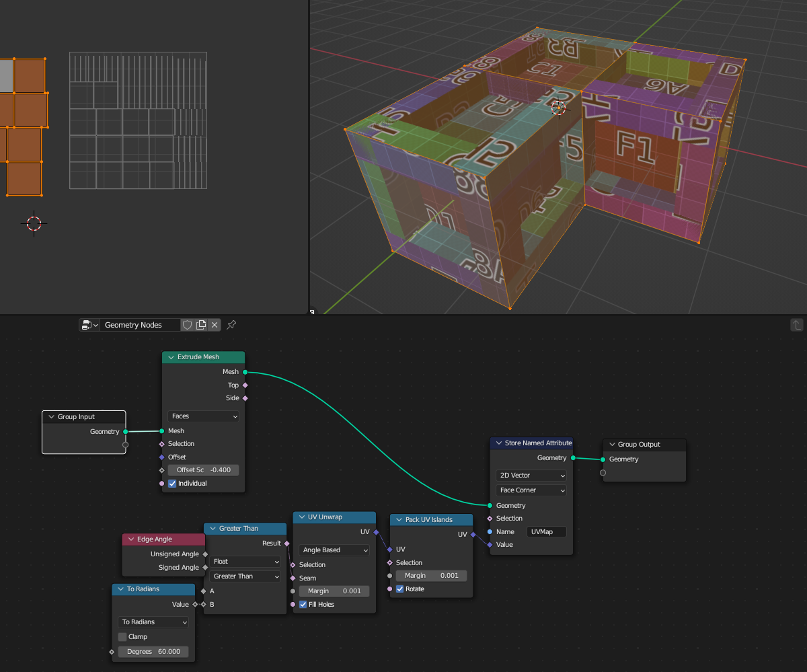Duplicate the Geometry Nodes node group
807x672 pixels.
pos(201,325)
